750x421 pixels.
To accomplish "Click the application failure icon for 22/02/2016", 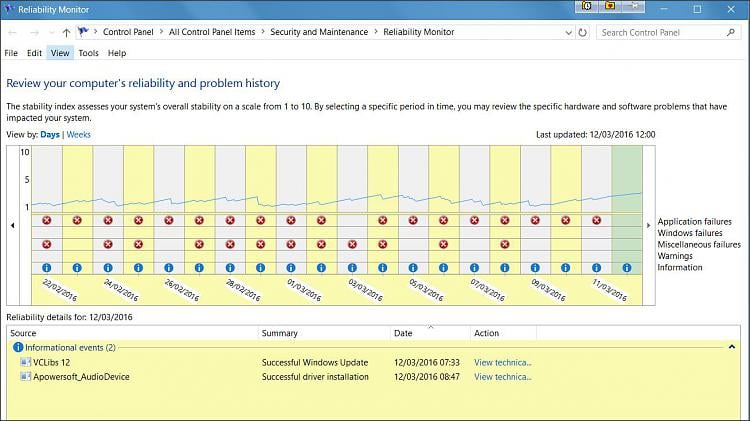I will [x=46, y=220].
